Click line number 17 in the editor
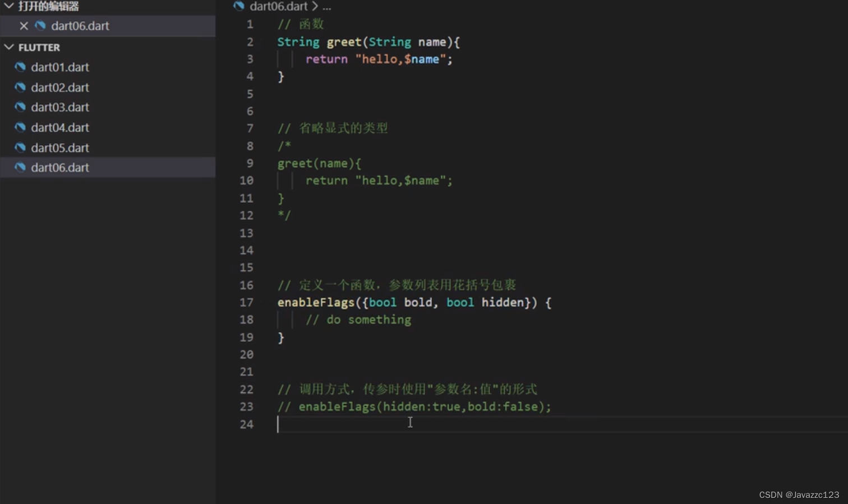The image size is (848, 504). click(247, 302)
